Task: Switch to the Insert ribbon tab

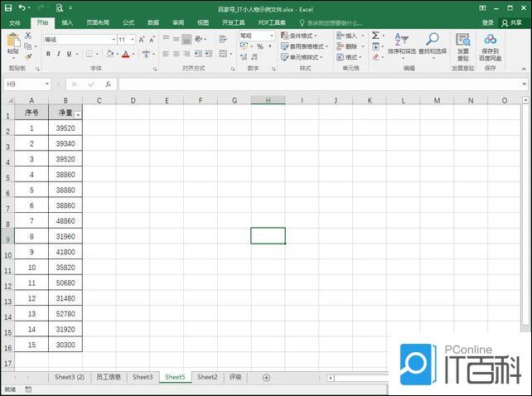Action: 67,22
